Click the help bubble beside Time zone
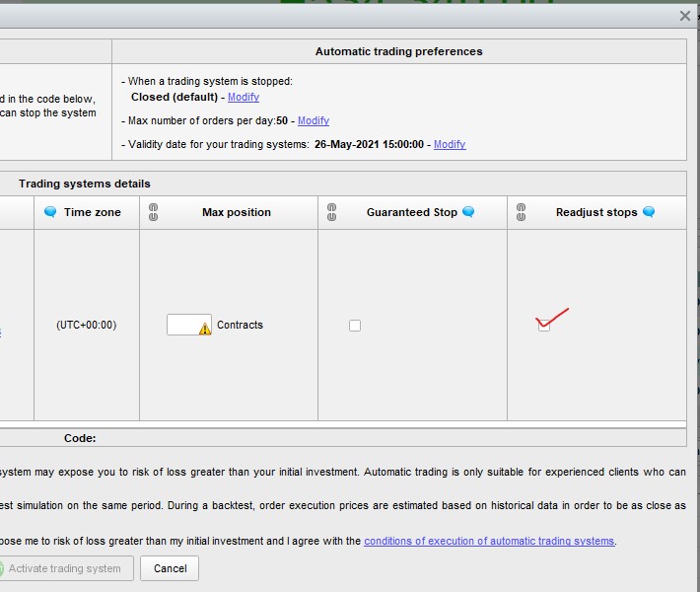Viewport: 700px width, 592px height. (50, 212)
